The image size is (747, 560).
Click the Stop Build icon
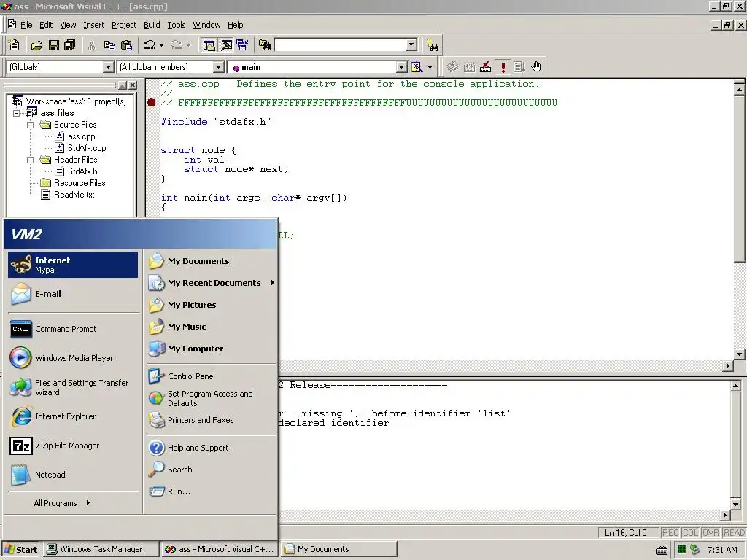click(485, 67)
